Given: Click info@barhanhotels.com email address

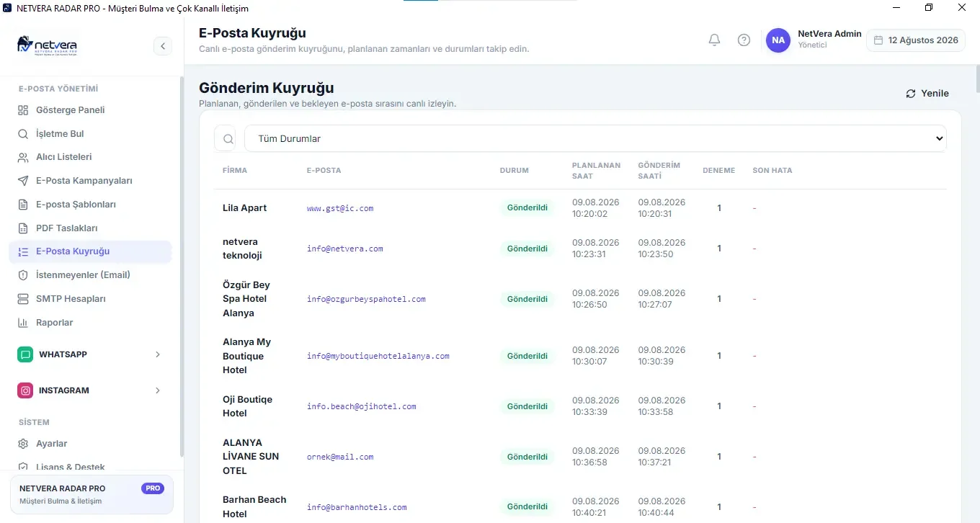Looking at the screenshot, I should coord(357,507).
